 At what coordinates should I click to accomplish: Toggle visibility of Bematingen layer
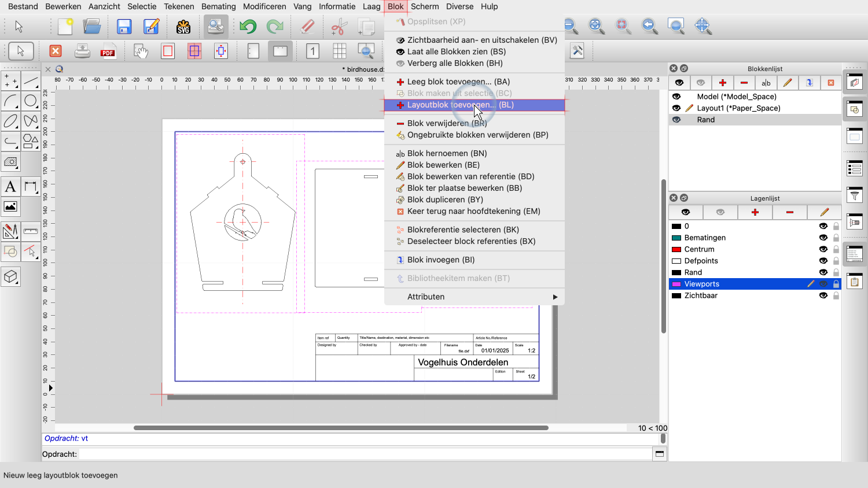click(x=823, y=238)
